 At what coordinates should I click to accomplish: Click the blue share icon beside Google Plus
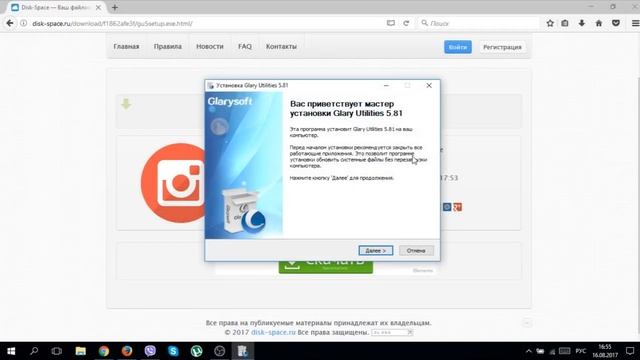point(447,207)
